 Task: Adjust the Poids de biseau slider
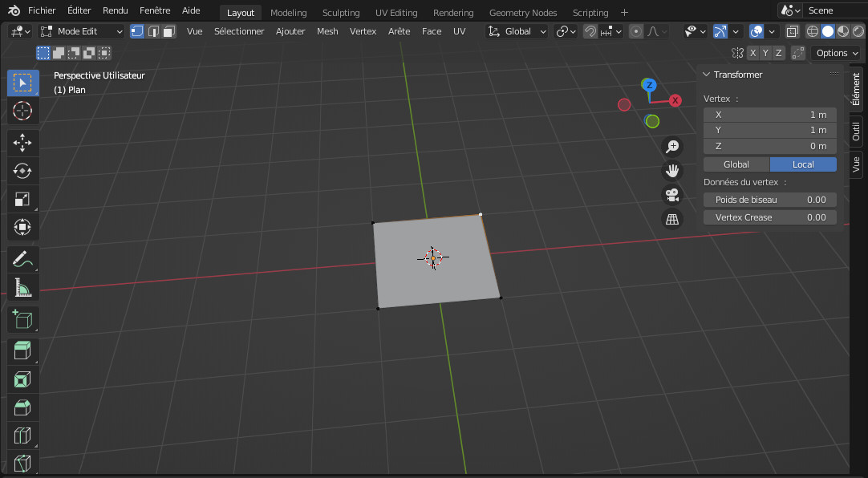click(x=770, y=200)
